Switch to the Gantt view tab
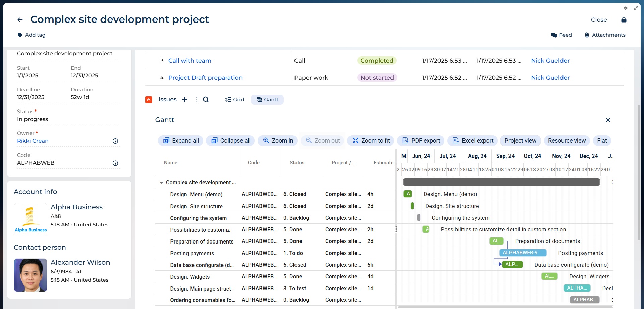 [x=267, y=100]
